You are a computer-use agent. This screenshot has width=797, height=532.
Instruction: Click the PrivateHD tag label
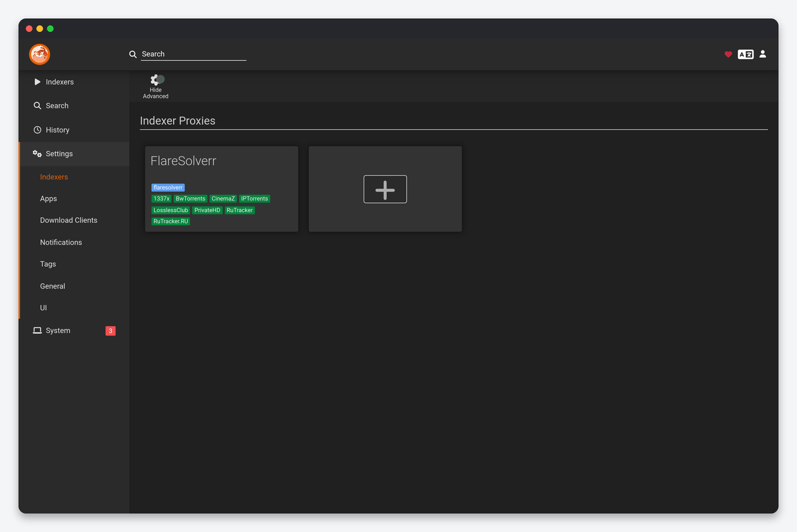pos(208,210)
